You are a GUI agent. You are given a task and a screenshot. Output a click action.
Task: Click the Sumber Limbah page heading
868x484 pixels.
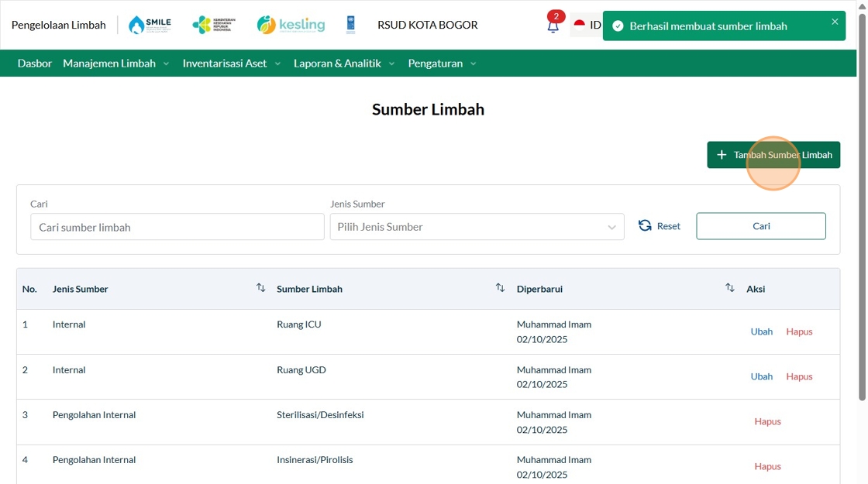(x=428, y=109)
